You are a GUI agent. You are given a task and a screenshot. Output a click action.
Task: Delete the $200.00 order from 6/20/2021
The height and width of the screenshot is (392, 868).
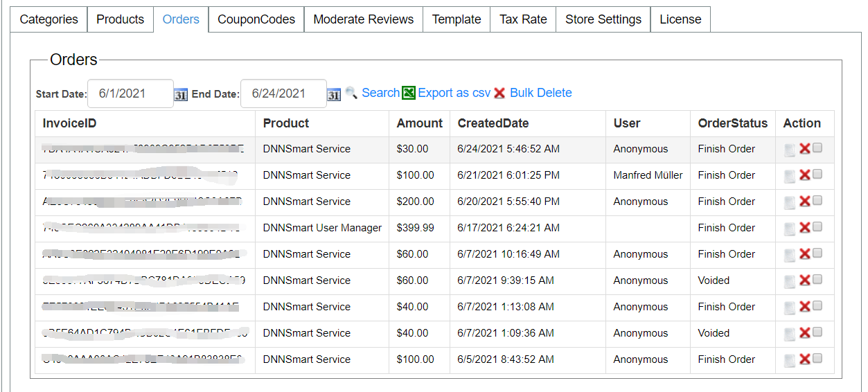(x=804, y=201)
